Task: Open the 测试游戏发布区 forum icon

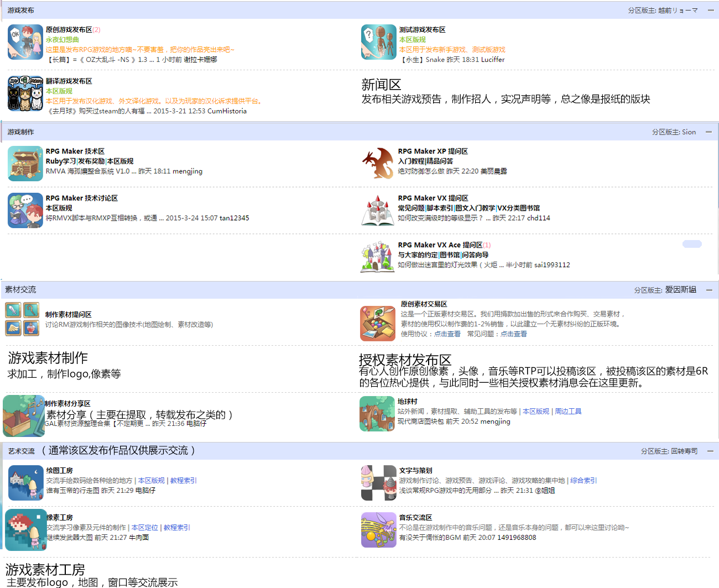Action: click(379, 42)
